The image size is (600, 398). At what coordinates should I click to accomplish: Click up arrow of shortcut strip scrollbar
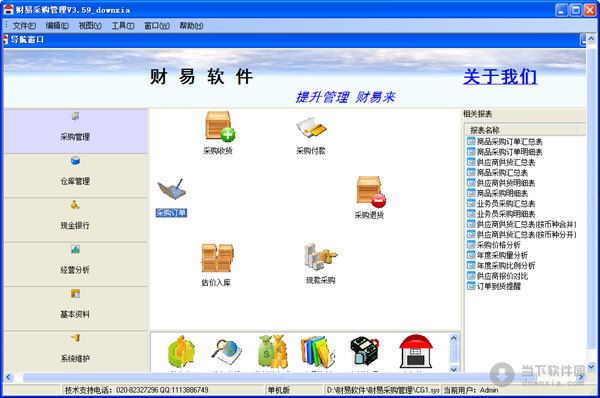454,338
